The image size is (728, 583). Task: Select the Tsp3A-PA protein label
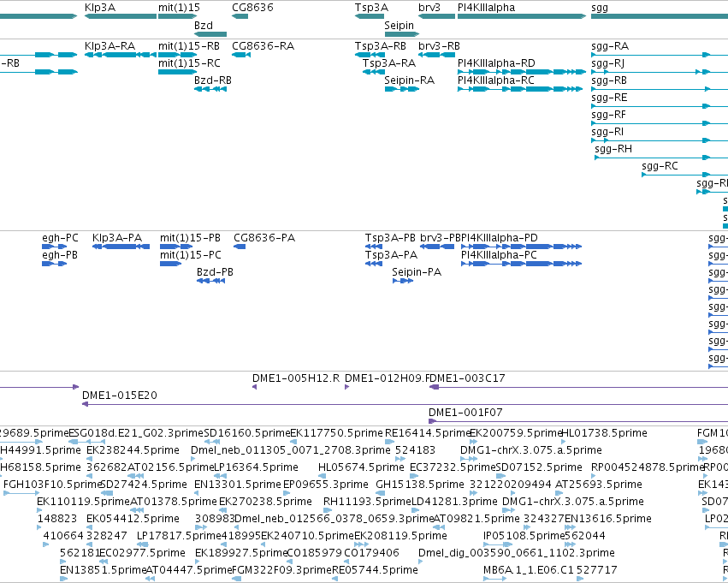click(392, 255)
